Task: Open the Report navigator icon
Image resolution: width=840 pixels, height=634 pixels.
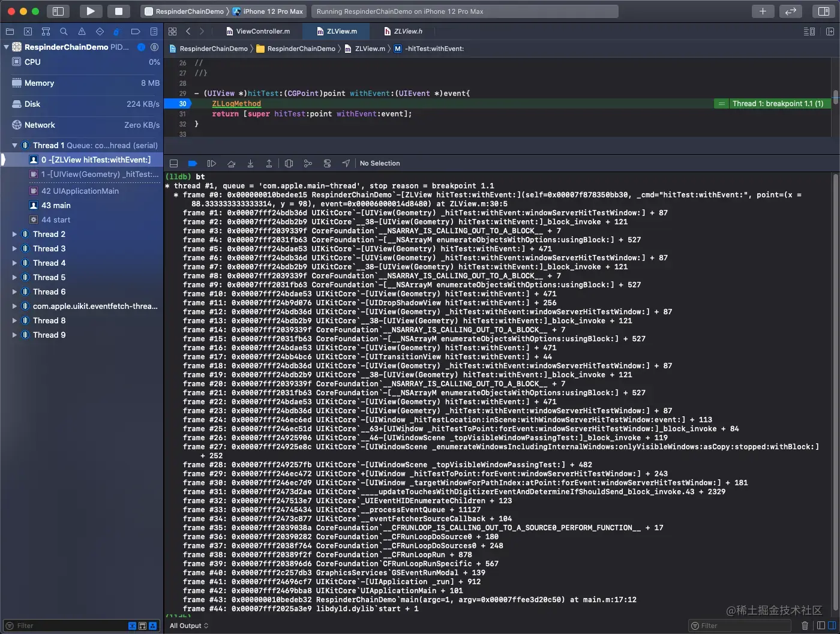Action: [154, 31]
